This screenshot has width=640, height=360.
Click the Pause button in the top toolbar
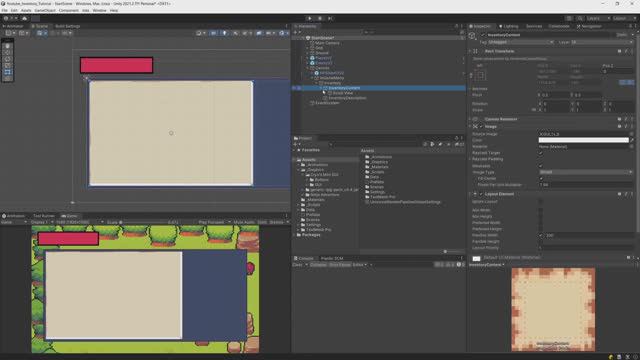coord(320,18)
